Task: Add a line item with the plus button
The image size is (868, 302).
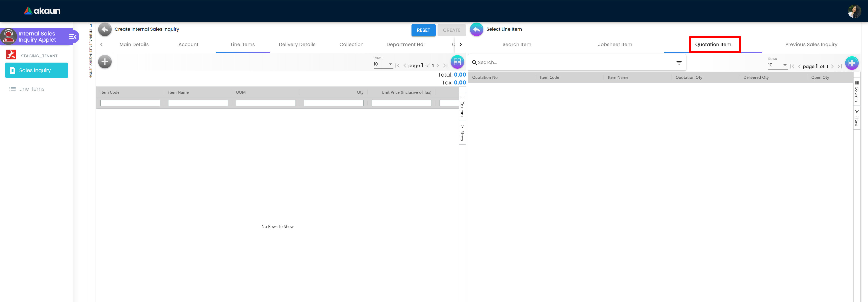Action: [105, 62]
